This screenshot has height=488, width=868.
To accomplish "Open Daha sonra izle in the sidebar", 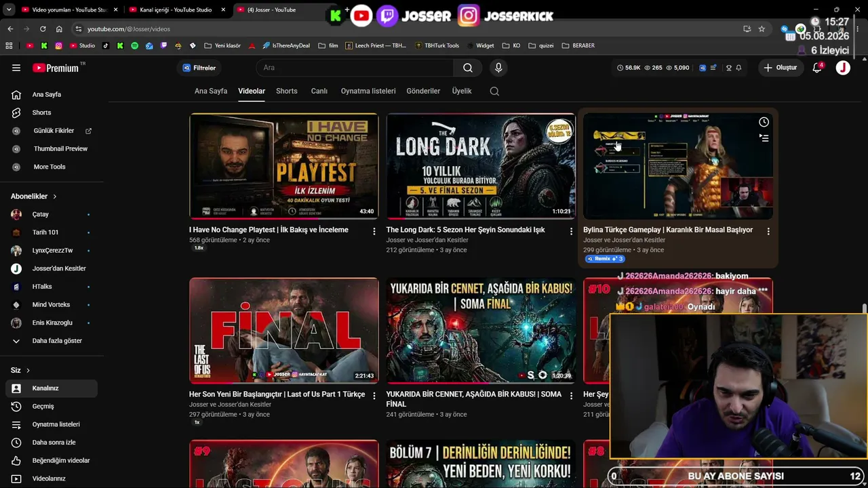I will [x=52, y=443].
